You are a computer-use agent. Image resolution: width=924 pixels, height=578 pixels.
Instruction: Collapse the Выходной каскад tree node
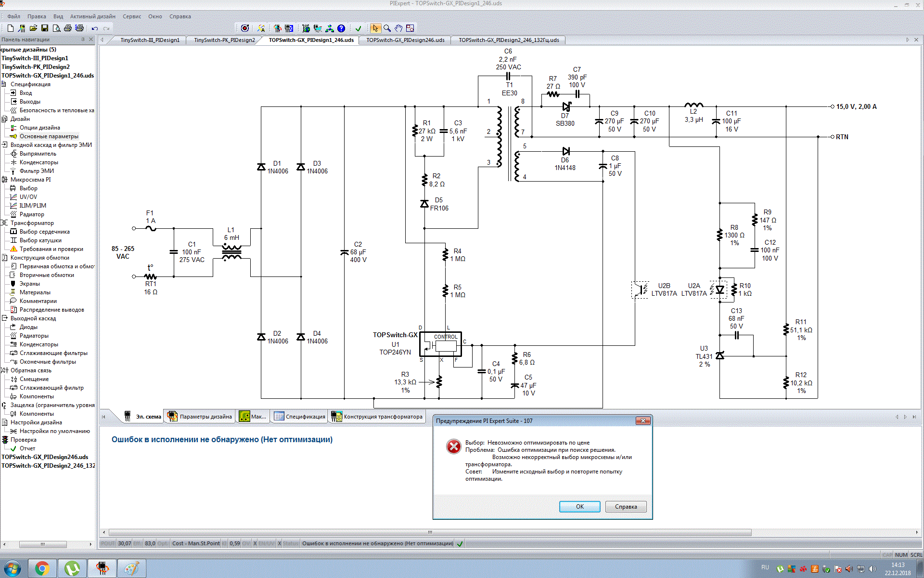tap(4, 318)
